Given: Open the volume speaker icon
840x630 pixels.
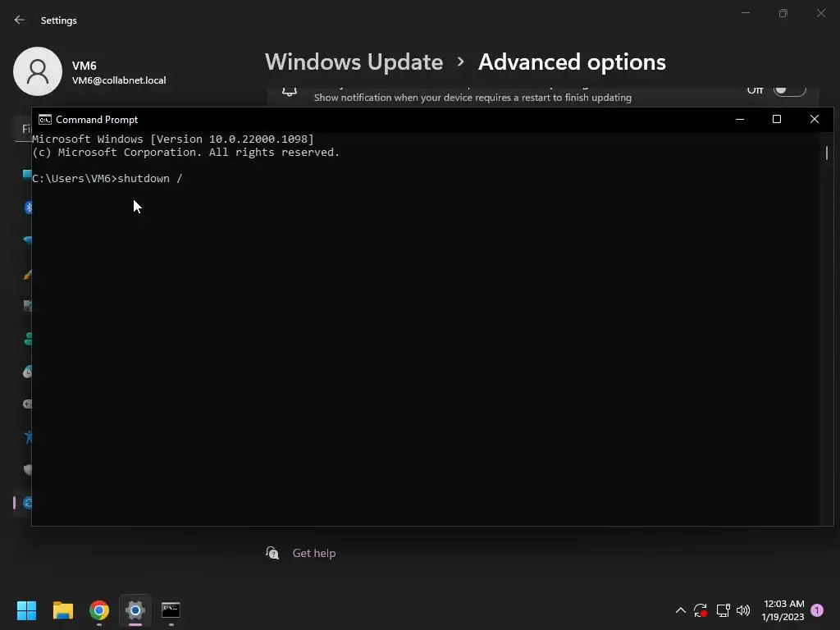Looking at the screenshot, I should point(743,610).
